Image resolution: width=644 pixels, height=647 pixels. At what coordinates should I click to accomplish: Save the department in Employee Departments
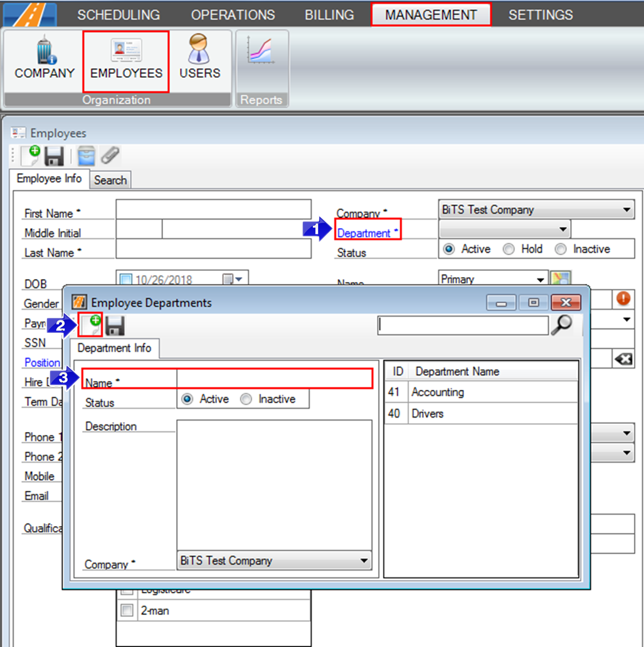pos(115,326)
